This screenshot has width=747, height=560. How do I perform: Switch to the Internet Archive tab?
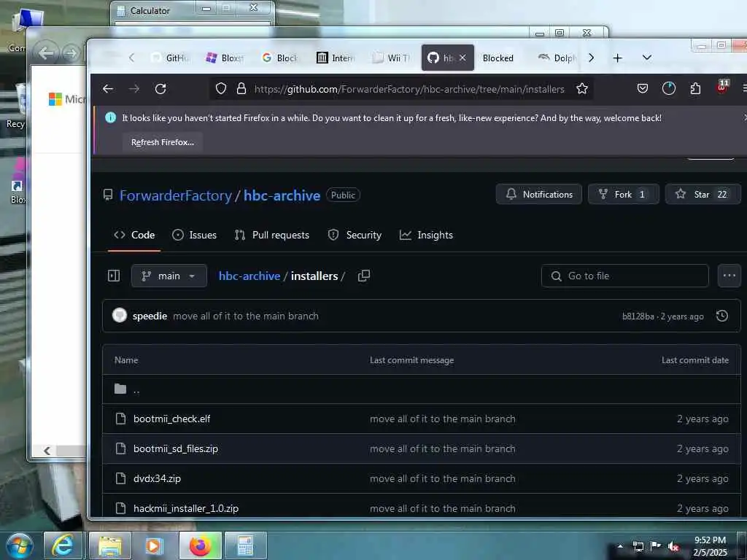[336, 58]
